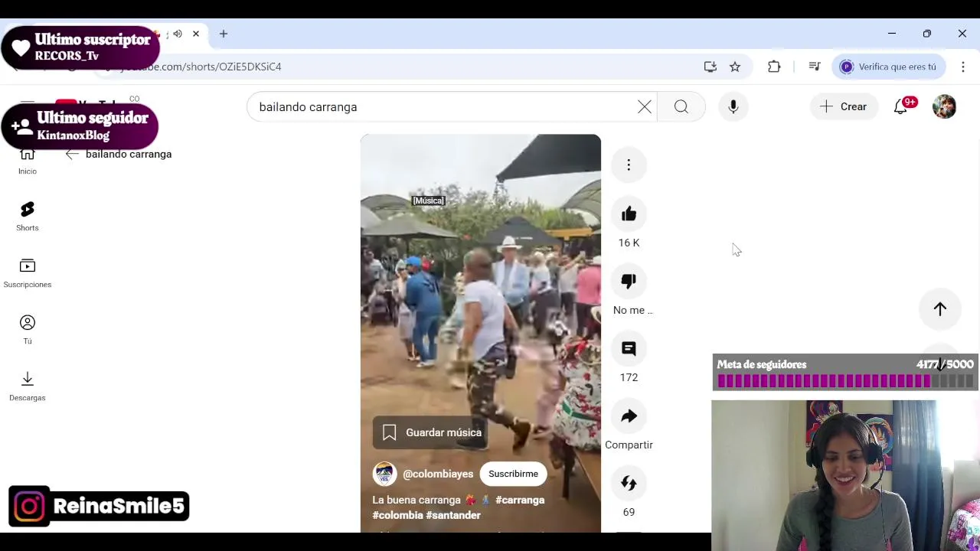980x551 pixels.
Task: Click Guardar música button
Action: click(432, 433)
